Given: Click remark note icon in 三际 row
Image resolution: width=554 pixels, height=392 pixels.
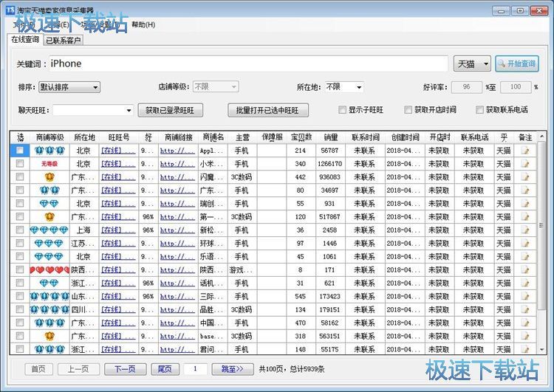Looking at the screenshot, I should pyautogui.click(x=525, y=296).
